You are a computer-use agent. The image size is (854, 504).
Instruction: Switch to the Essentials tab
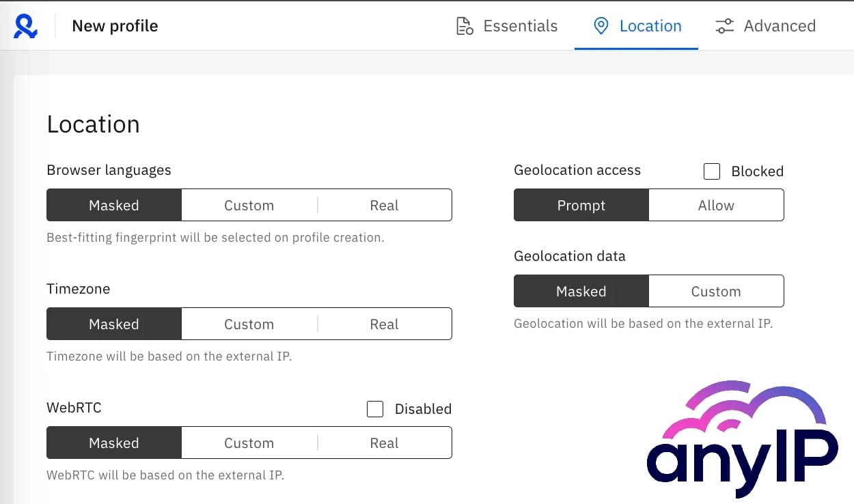tap(520, 25)
